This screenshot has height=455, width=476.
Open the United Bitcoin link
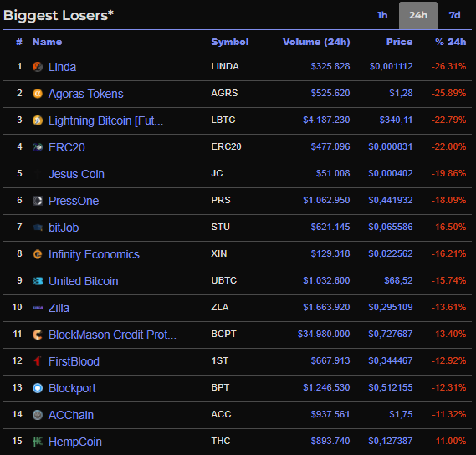point(84,281)
